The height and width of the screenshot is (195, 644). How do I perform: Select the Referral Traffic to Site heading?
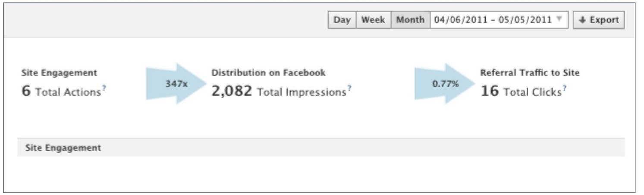click(x=529, y=73)
